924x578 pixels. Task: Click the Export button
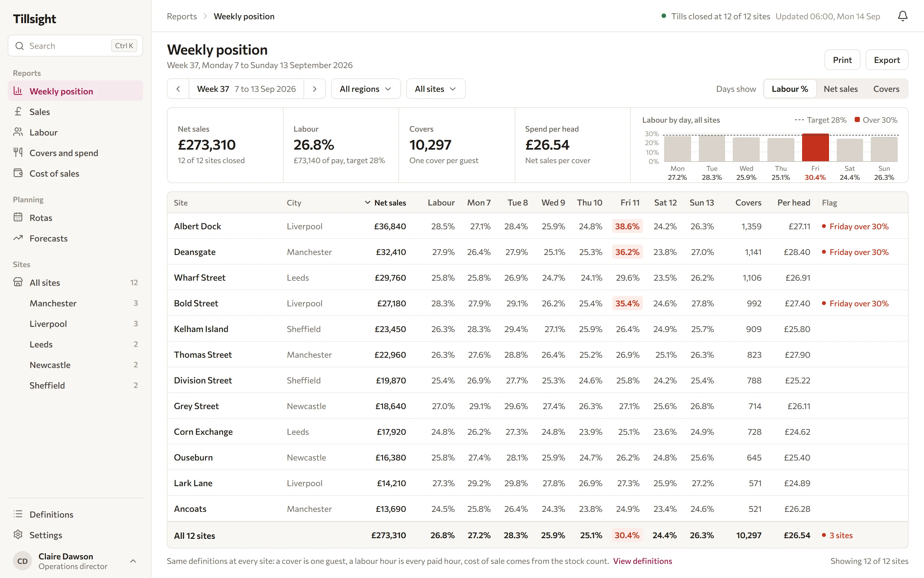coord(886,60)
